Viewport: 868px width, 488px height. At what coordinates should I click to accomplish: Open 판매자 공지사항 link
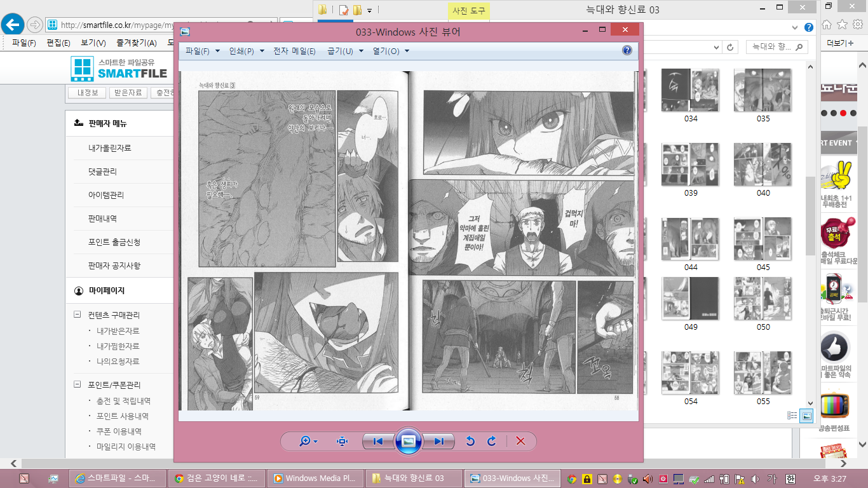(114, 266)
